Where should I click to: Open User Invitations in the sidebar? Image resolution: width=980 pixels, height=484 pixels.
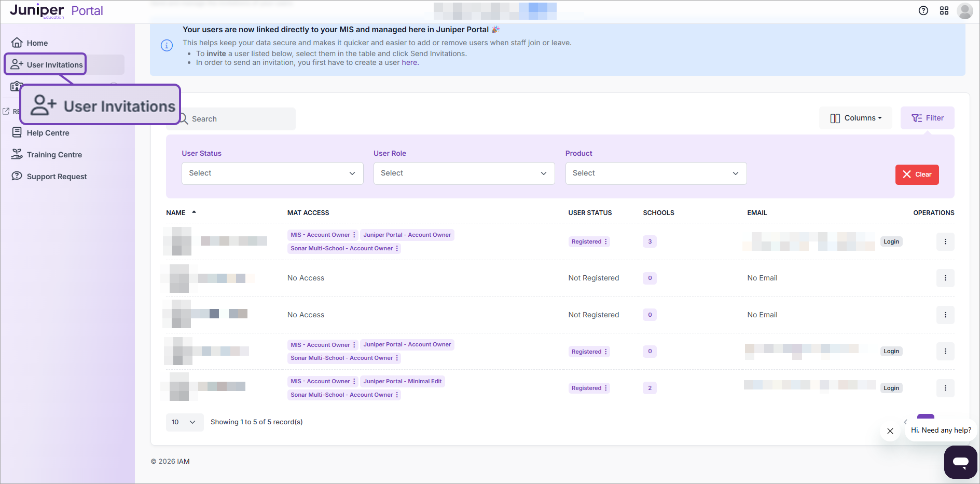(x=46, y=64)
